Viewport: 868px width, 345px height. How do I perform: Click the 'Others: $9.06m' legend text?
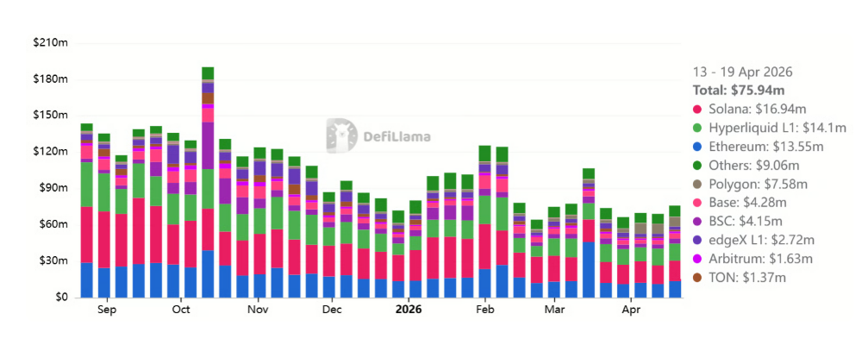click(x=756, y=165)
